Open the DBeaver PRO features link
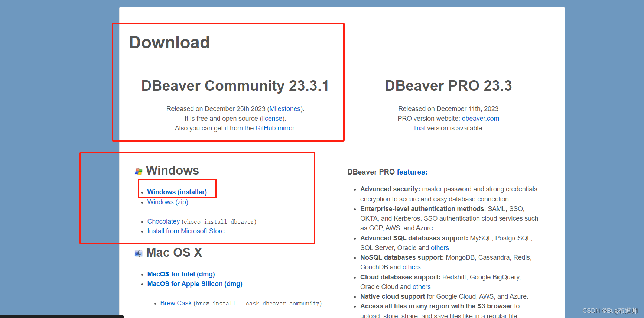644x318 pixels. click(x=412, y=172)
